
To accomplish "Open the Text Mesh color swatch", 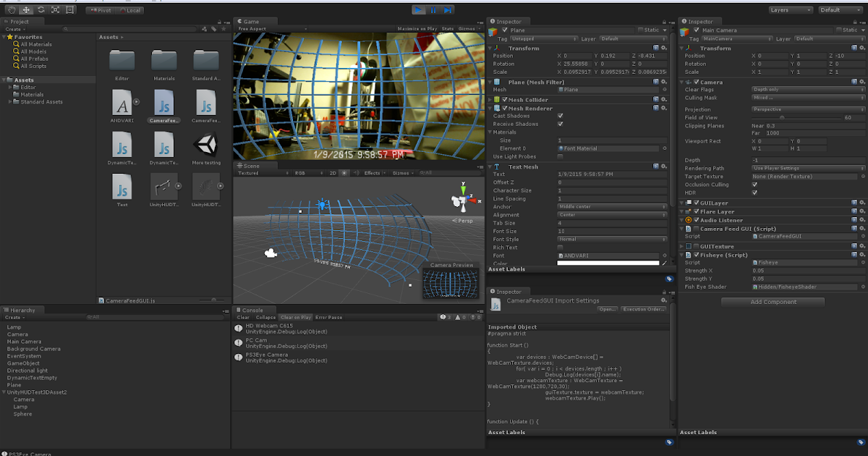I will click(608, 263).
